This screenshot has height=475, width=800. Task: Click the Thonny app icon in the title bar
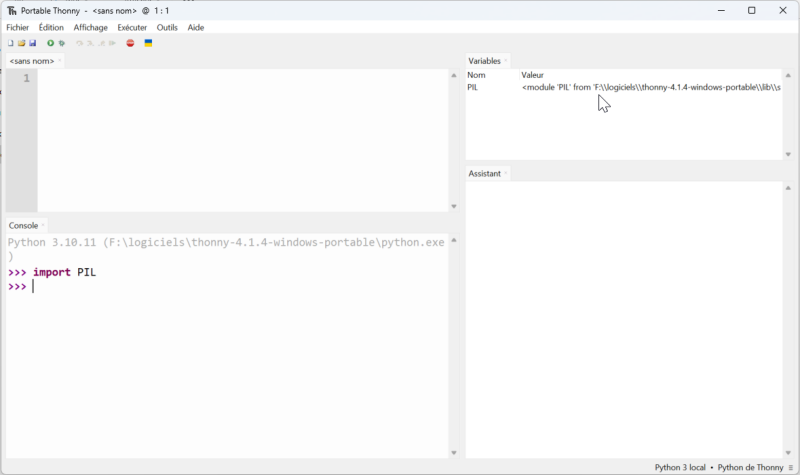[12, 10]
